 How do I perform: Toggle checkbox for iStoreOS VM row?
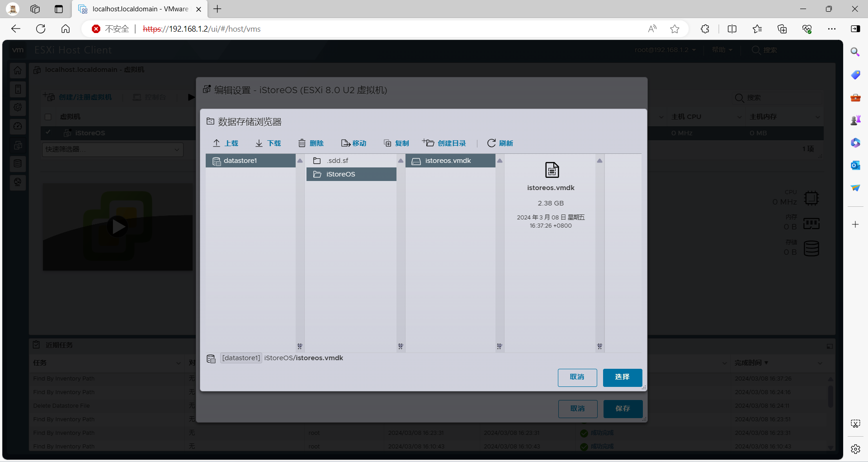tap(48, 133)
